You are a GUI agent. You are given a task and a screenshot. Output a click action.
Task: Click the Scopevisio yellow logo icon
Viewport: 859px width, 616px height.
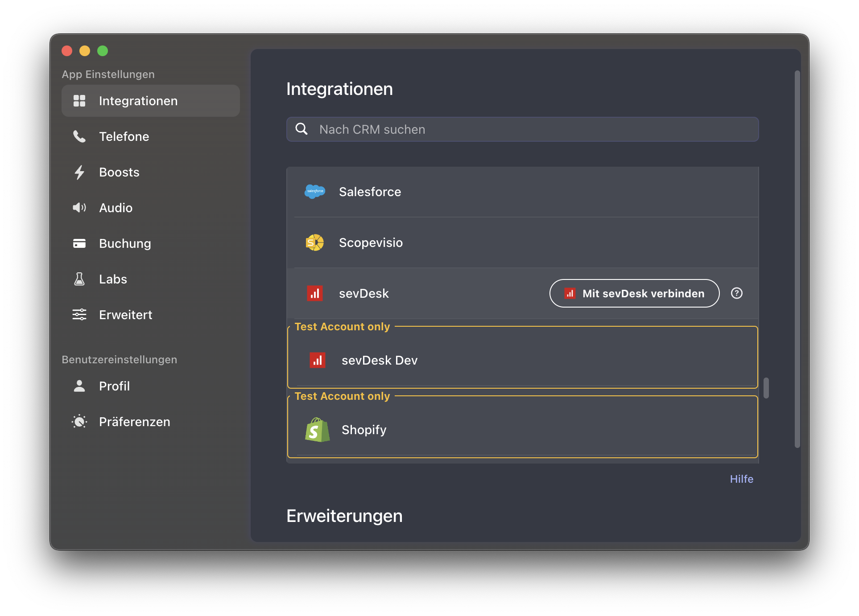pos(315,242)
